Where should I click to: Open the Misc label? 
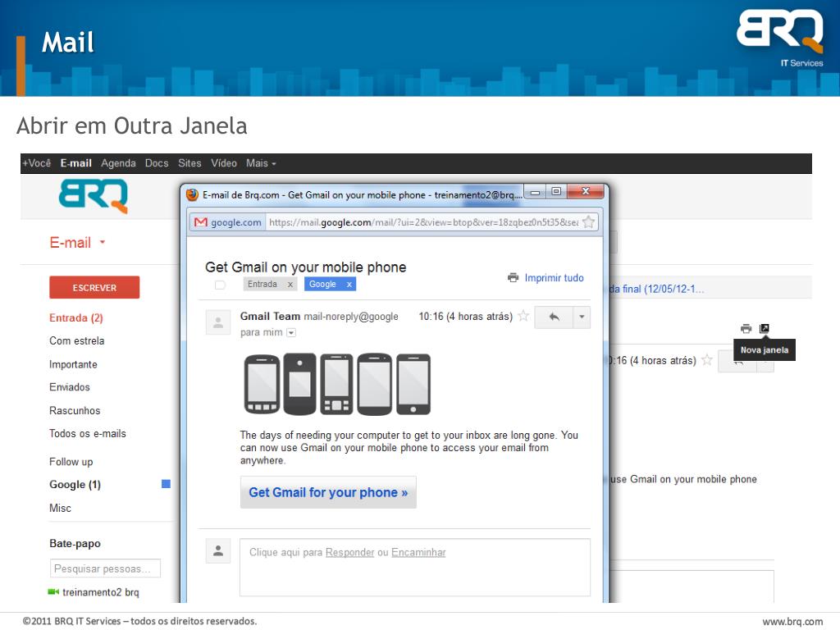click(x=60, y=508)
